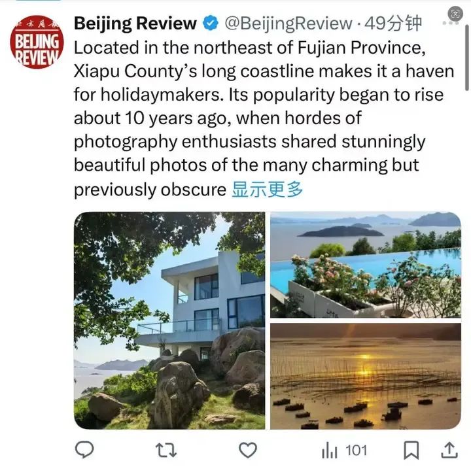471x476 pixels.
Task: Click the blue verified badge
Action: (x=211, y=24)
